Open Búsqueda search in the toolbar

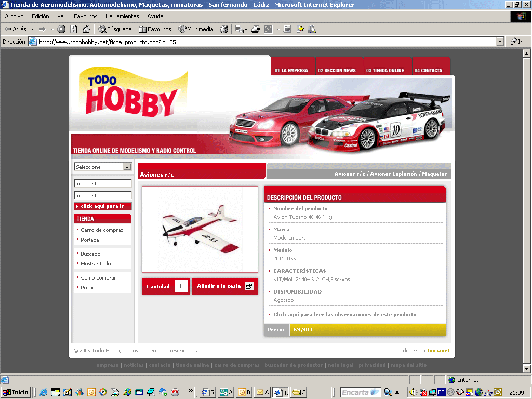click(x=115, y=29)
